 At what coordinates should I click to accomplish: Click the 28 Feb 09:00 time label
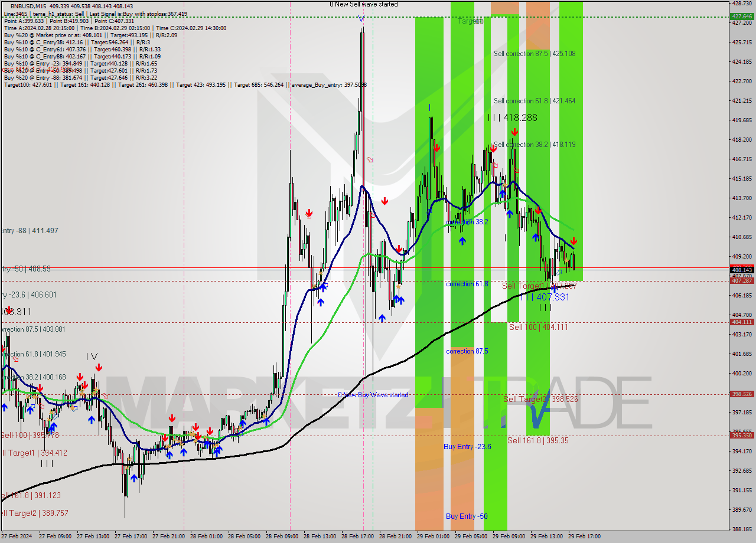tap(282, 537)
